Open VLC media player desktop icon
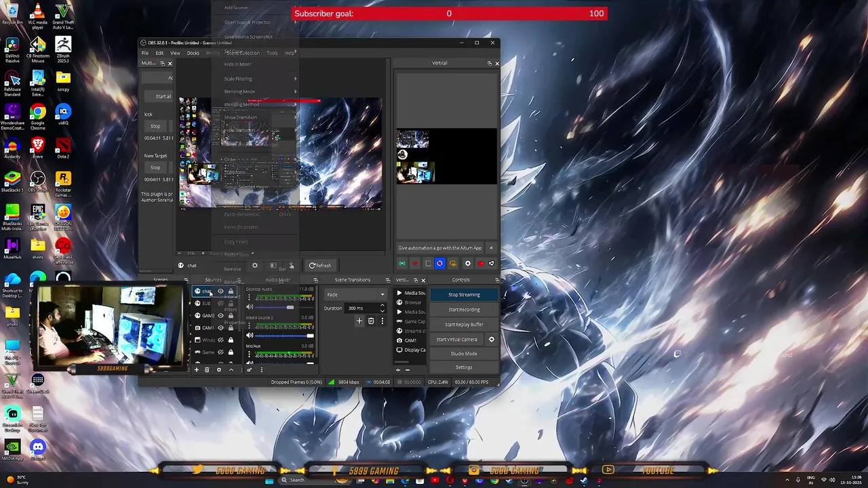Screen dimensions: 868x488 38,16
